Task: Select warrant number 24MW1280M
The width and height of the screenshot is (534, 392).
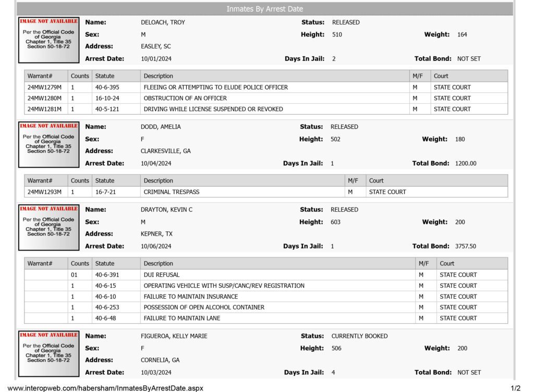Action: coord(45,99)
